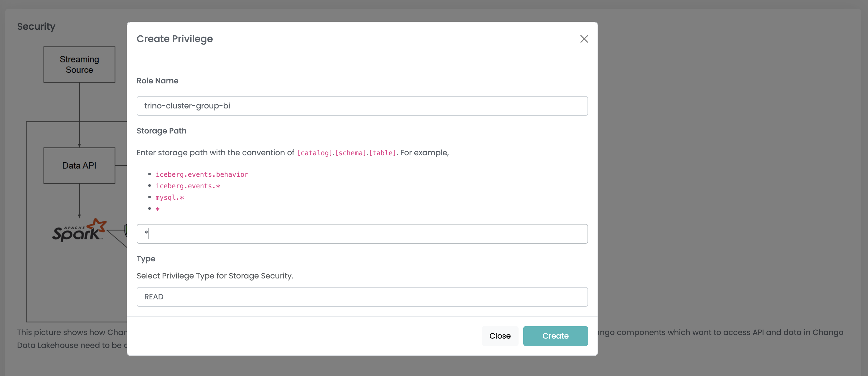Select the mysql.* example text
The height and width of the screenshot is (376, 868).
tap(169, 197)
